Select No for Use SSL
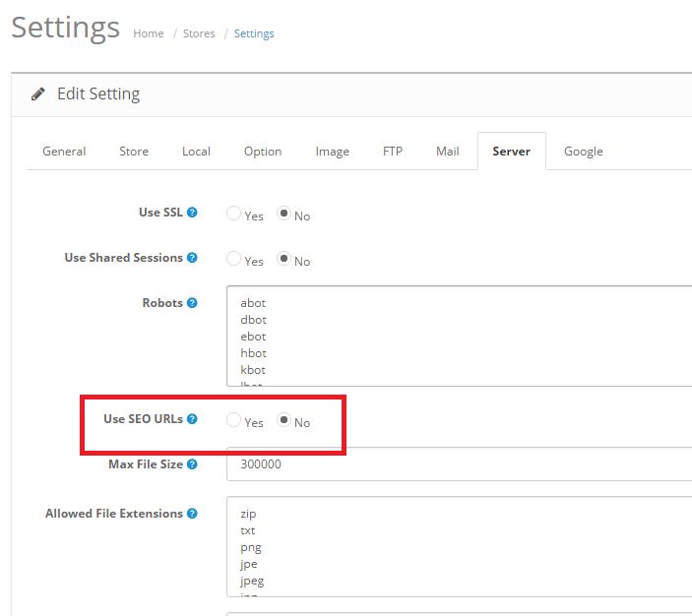 pyautogui.click(x=283, y=214)
